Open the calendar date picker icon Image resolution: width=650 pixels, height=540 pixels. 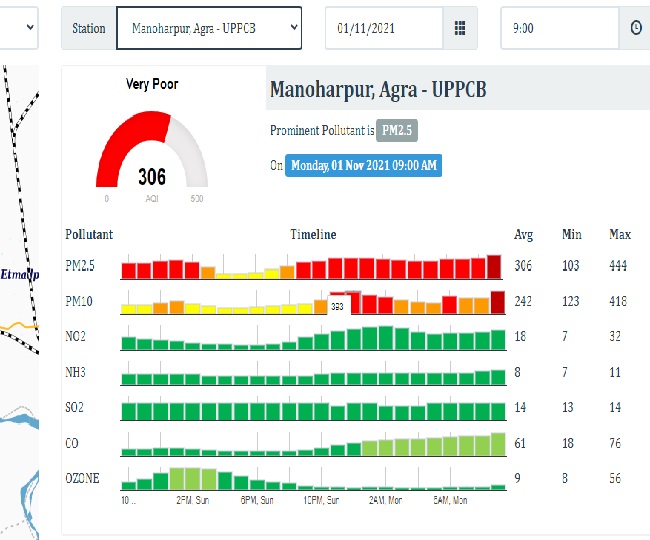[460, 29]
